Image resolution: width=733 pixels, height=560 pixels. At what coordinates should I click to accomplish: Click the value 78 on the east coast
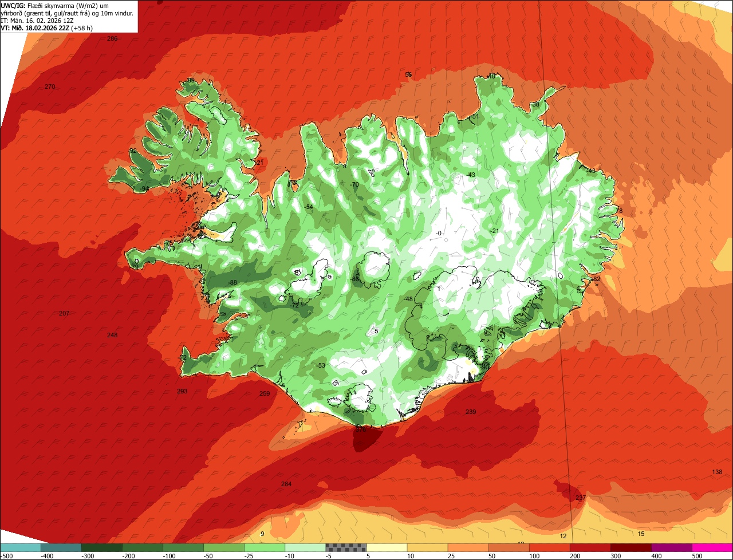(618, 211)
